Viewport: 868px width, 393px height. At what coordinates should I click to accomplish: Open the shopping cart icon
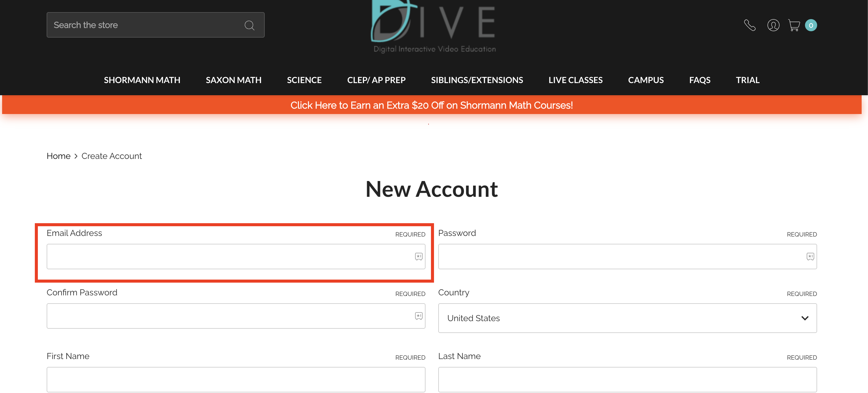(794, 25)
